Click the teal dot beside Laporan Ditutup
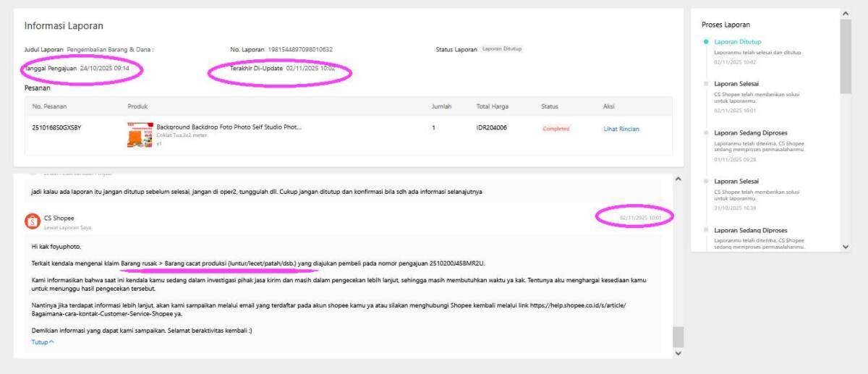The height and width of the screenshot is (374, 868). coord(706,42)
